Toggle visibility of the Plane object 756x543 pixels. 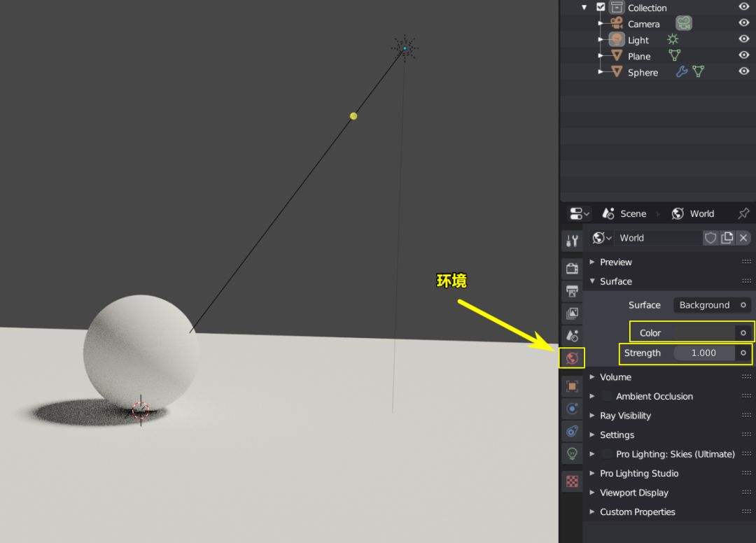click(744, 55)
